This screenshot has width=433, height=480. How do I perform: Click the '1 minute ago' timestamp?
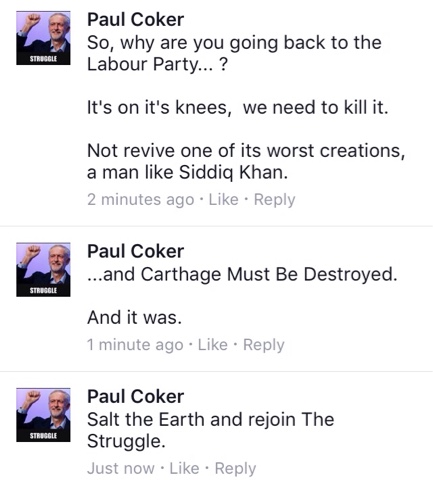coord(135,345)
